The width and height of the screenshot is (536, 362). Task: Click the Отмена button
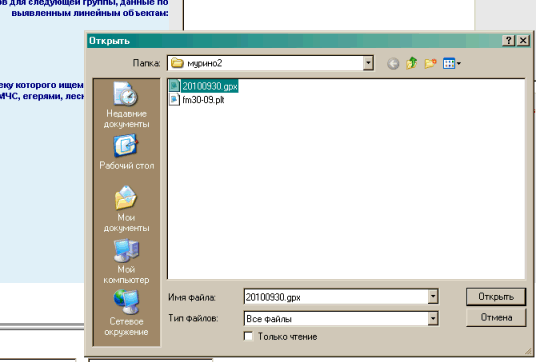tap(496, 318)
